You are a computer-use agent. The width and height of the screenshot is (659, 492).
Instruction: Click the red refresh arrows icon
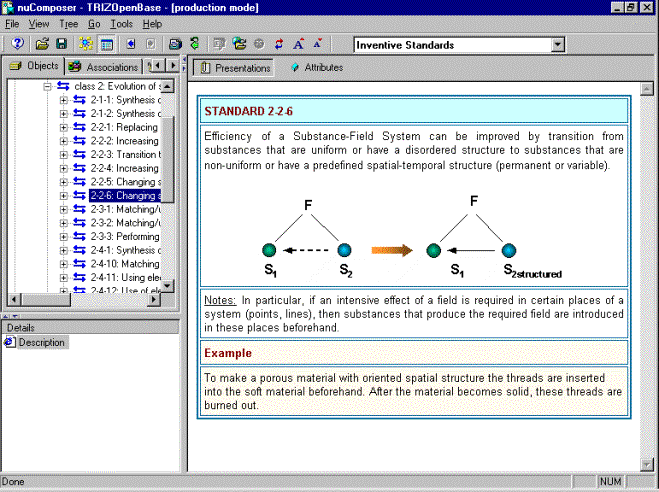(279, 44)
